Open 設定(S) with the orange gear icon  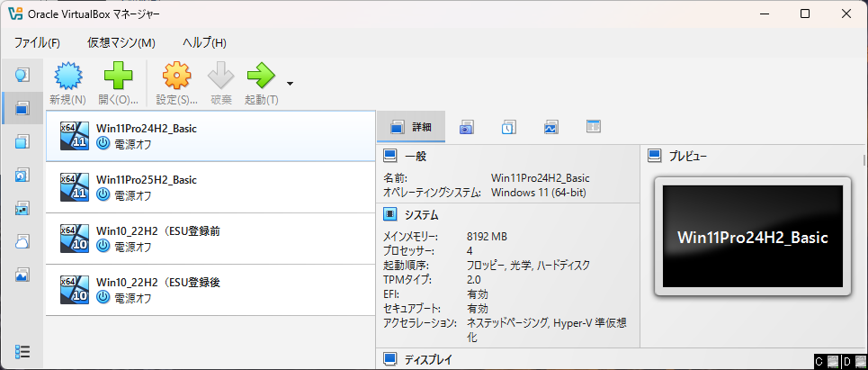tap(176, 76)
